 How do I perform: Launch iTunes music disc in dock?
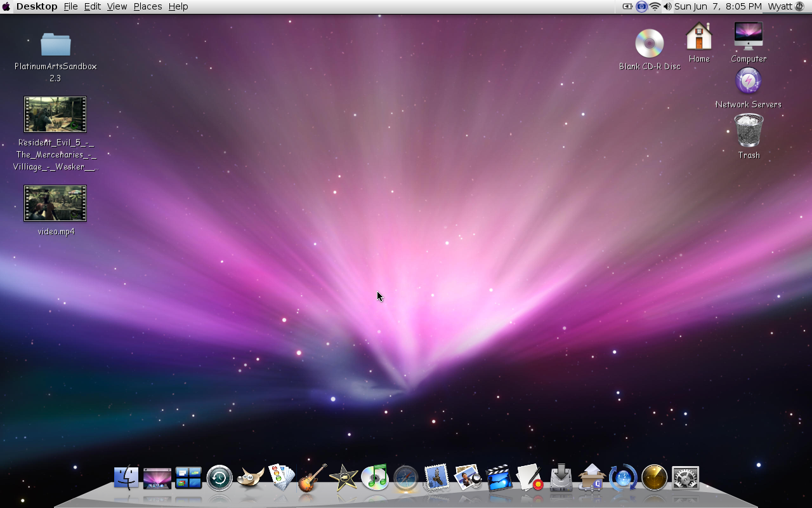coord(375,478)
